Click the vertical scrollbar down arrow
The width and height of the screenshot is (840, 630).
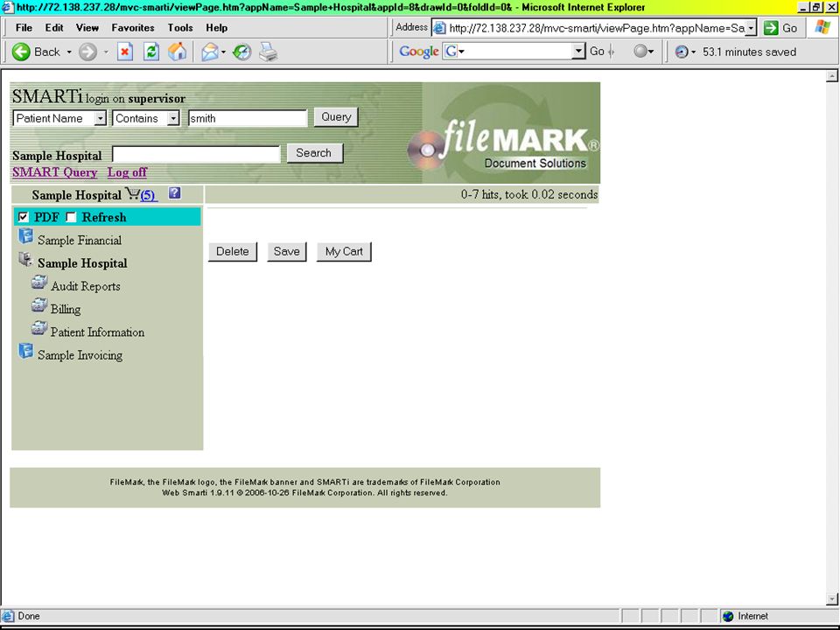coord(831,598)
